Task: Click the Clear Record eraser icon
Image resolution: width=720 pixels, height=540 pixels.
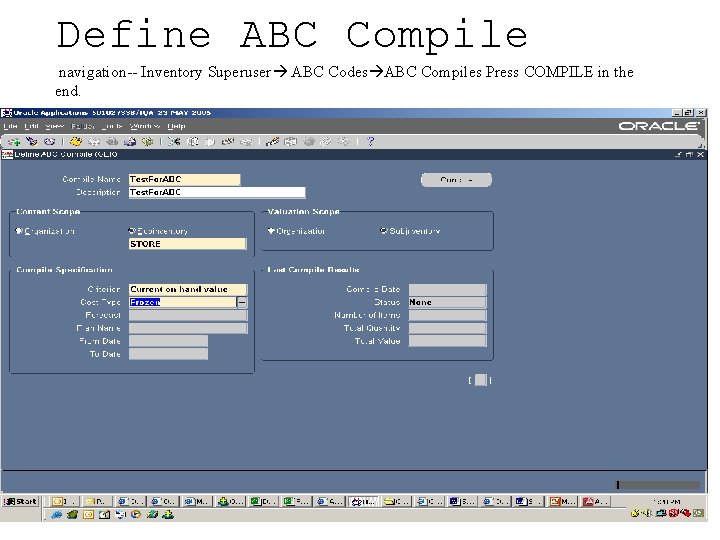Action: 228,142
